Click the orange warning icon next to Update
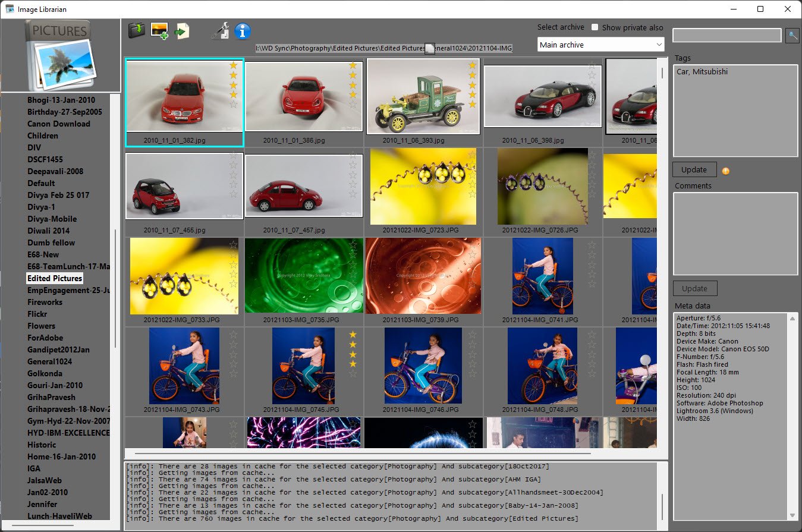Image resolution: width=802 pixels, height=532 pixels. [x=725, y=171]
